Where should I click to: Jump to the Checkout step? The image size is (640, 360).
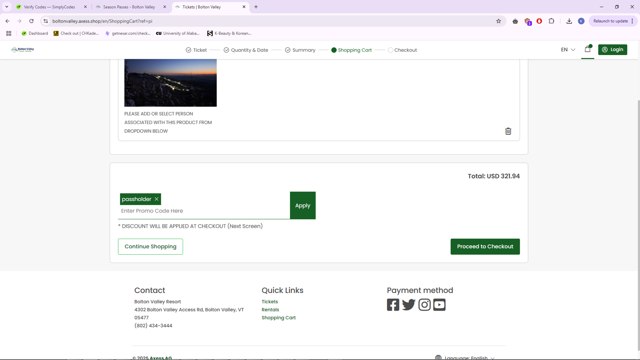click(x=402, y=50)
